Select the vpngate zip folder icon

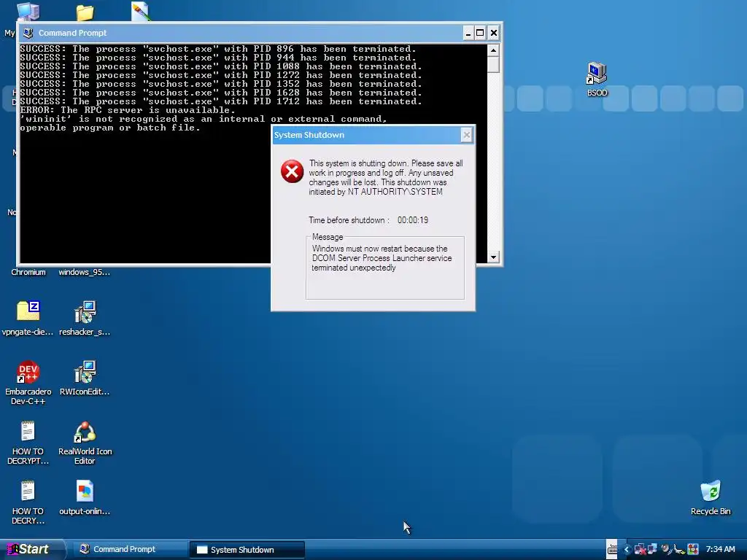coord(28,311)
